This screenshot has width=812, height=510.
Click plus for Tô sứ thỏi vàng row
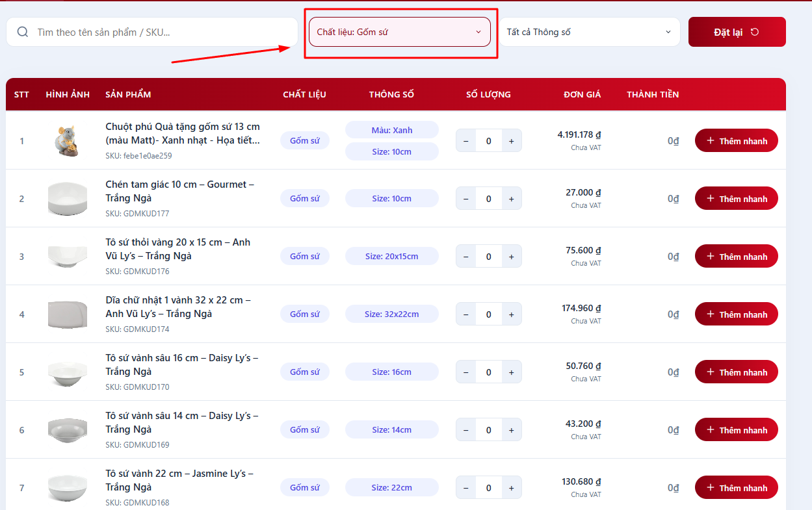tap(511, 257)
